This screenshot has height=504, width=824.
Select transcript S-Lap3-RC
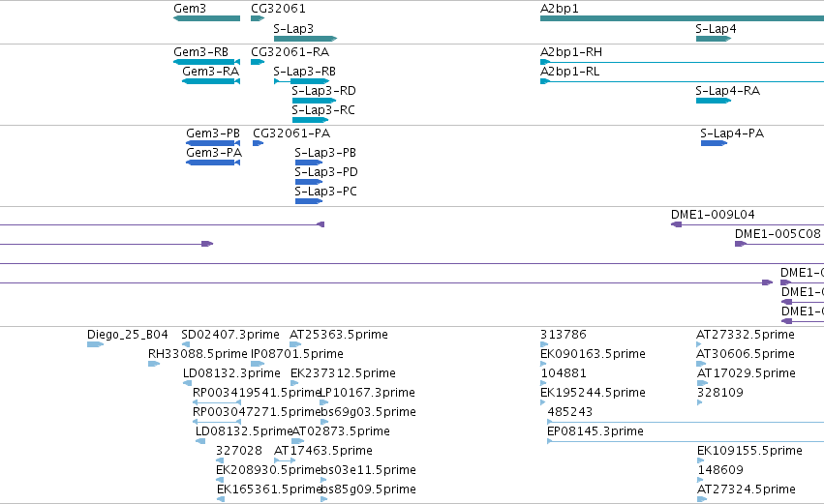323,110
